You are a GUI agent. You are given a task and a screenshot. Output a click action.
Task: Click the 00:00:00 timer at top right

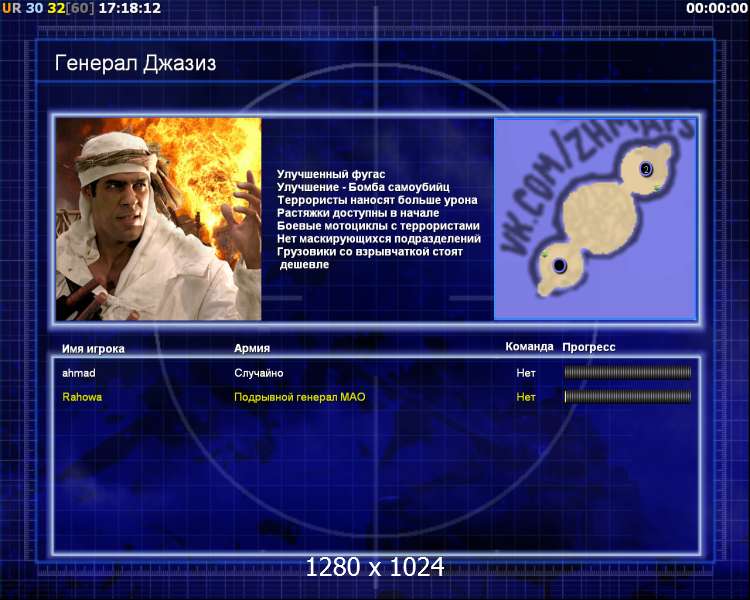pos(717,8)
